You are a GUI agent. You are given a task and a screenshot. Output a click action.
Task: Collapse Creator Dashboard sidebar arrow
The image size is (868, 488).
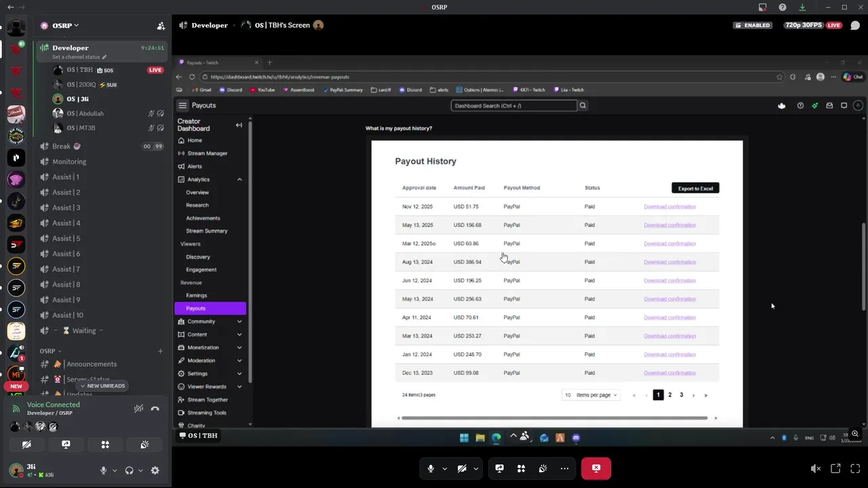pos(239,125)
